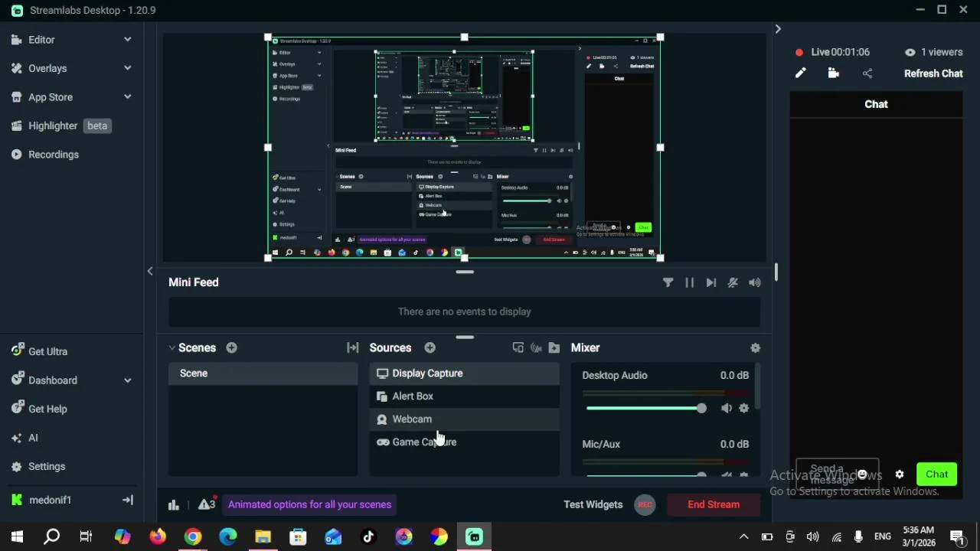Skip the current alert in Mini Feed

[711, 282]
